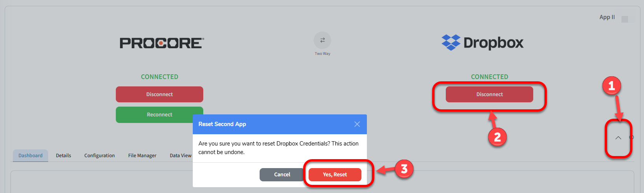The width and height of the screenshot is (644, 193).
Task: Click the Dropbox logo
Action: coord(482,42)
